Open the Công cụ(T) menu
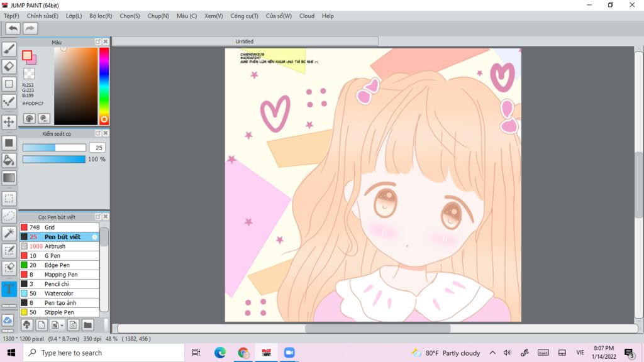The width and height of the screenshot is (644, 362). pyautogui.click(x=245, y=16)
